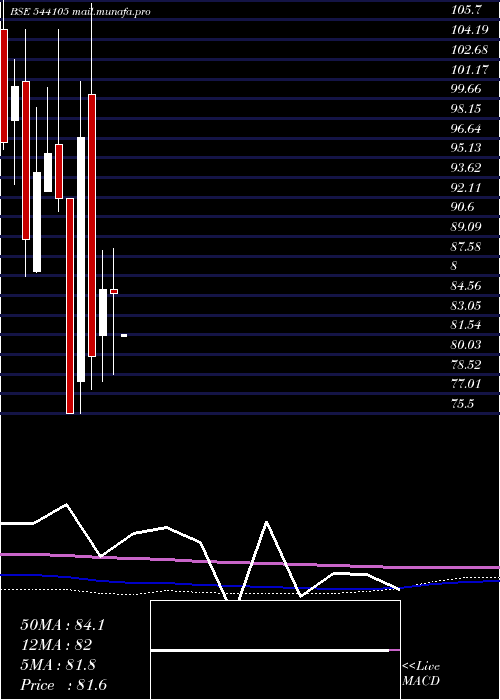The width and height of the screenshot is (500, 700).
Task: Click the 77.01 price axis label
Action: [466, 384]
